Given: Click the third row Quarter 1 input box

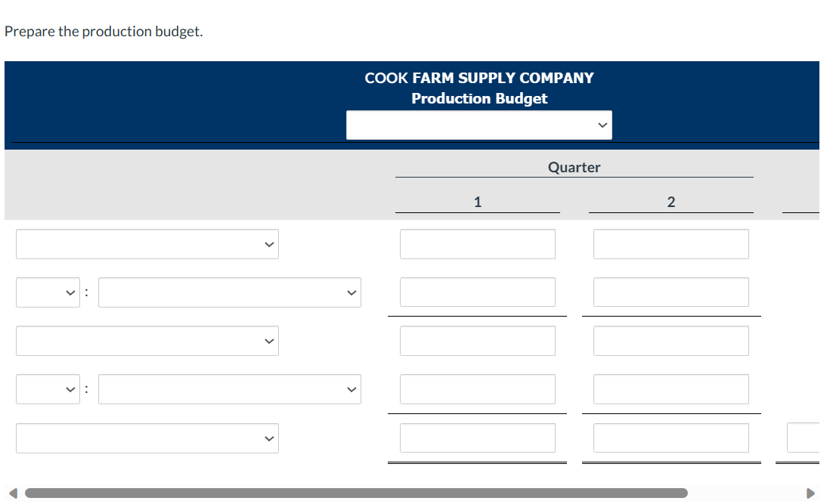Looking at the screenshot, I should click(477, 340).
